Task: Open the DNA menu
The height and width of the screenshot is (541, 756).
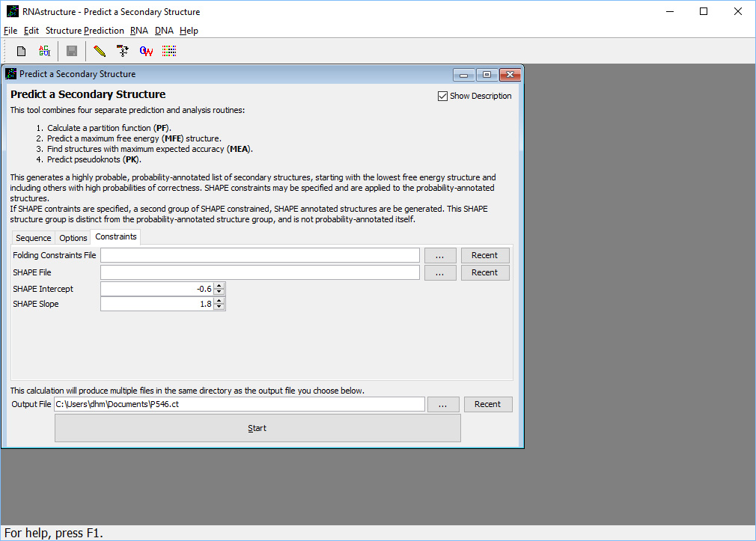Action: (x=164, y=31)
